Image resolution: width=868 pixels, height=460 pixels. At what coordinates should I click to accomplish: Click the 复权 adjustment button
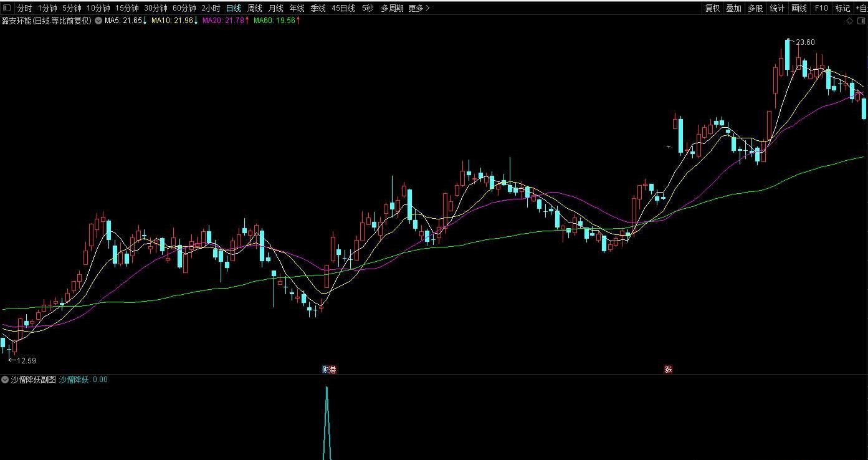pyautogui.click(x=712, y=8)
